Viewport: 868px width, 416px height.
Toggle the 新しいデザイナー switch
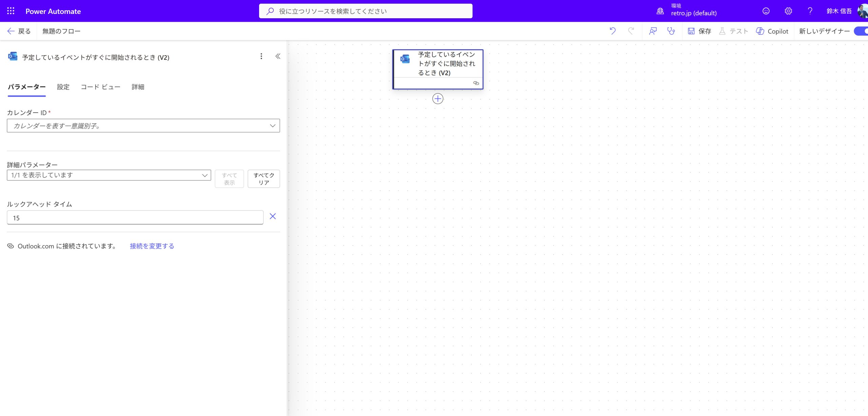(861, 31)
